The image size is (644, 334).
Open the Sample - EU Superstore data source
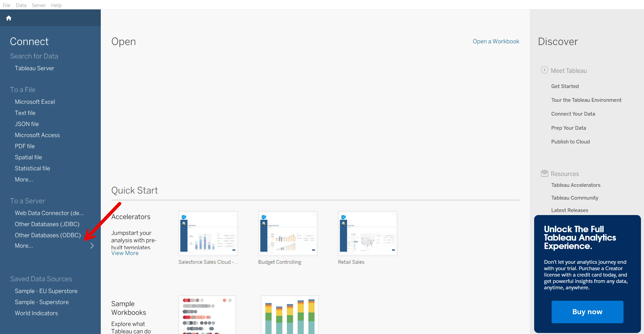point(46,291)
